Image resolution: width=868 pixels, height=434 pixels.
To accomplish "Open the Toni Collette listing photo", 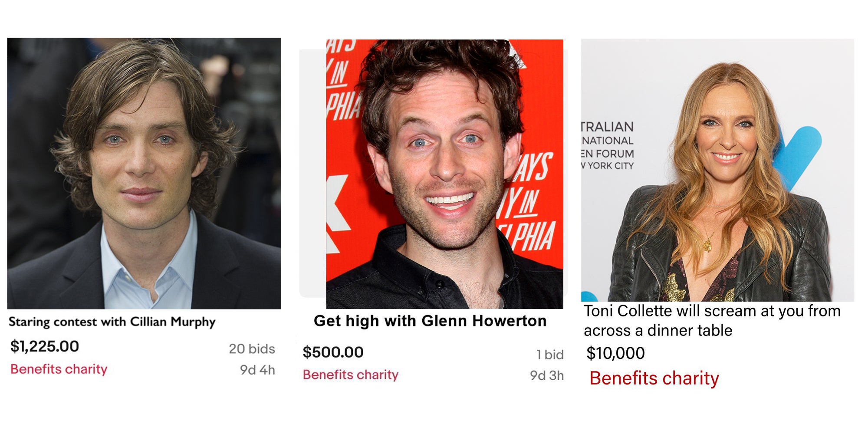I will tap(717, 170).
